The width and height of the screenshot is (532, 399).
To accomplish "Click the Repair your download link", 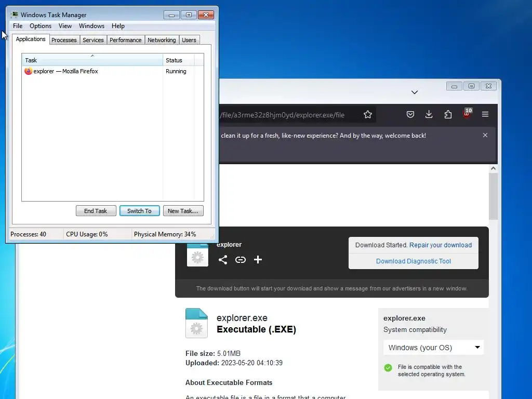I will click(x=441, y=245).
